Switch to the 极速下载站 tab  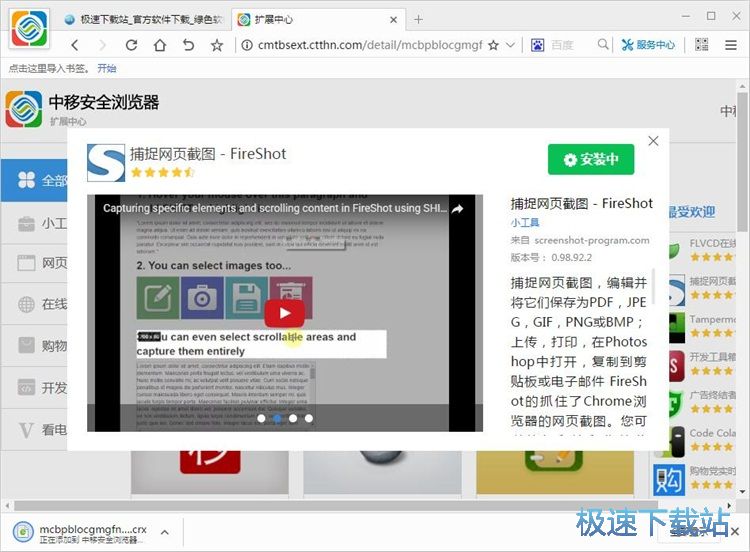(144, 19)
